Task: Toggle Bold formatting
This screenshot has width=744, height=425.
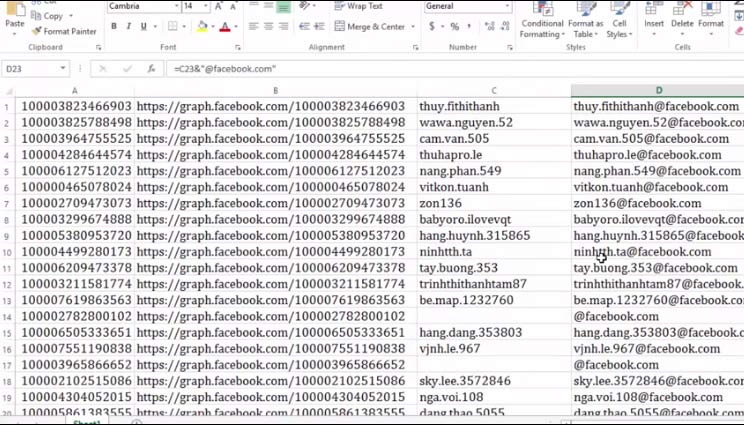Action: click(x=114, y=27)
